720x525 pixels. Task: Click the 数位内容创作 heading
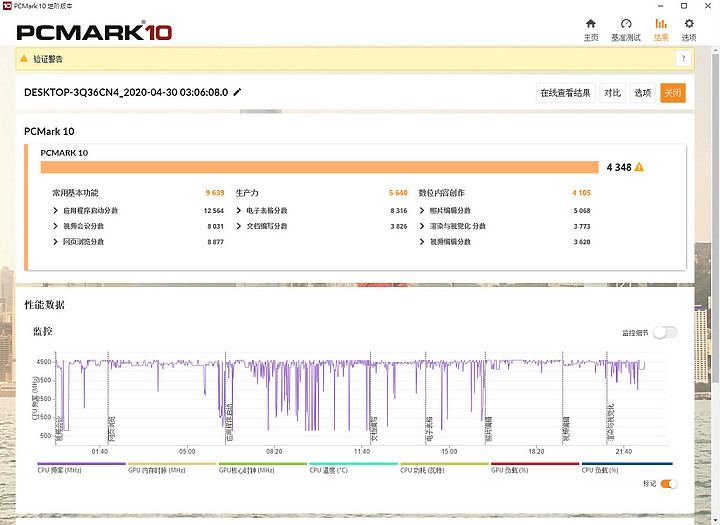441,193
